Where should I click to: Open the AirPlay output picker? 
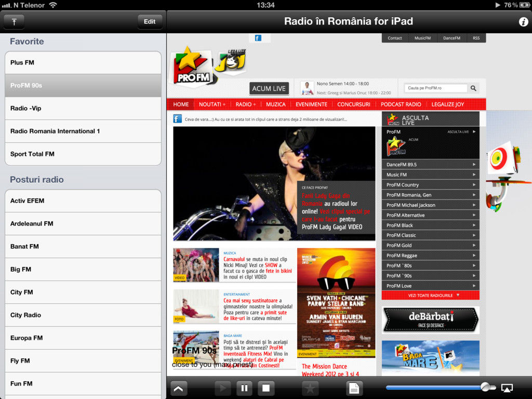pyautogui.click(x=507, y=388)
